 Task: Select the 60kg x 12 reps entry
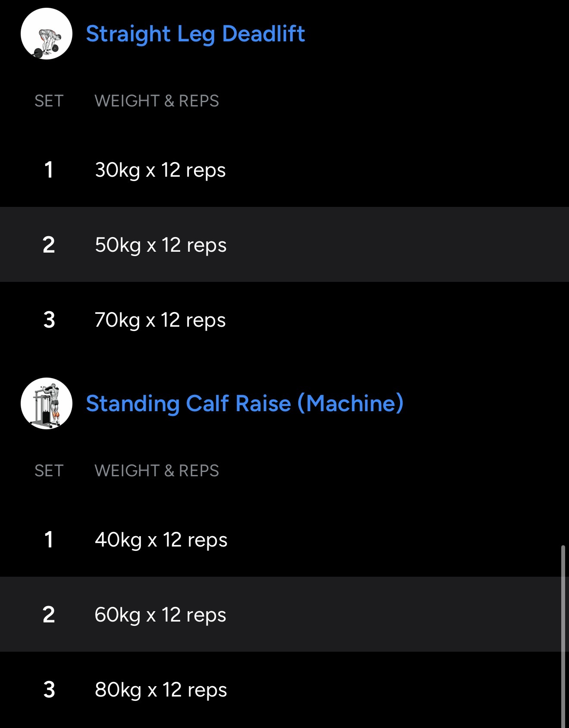pos(160,615)
